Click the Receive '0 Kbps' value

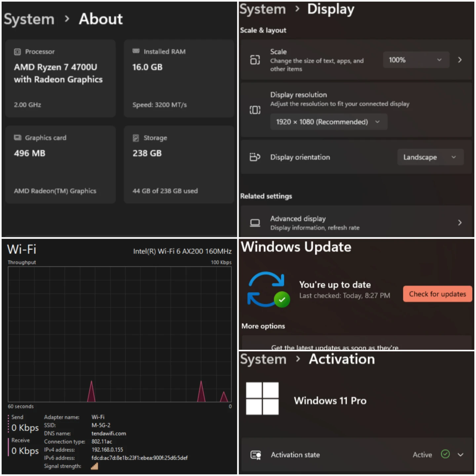[x=25, y=451]
